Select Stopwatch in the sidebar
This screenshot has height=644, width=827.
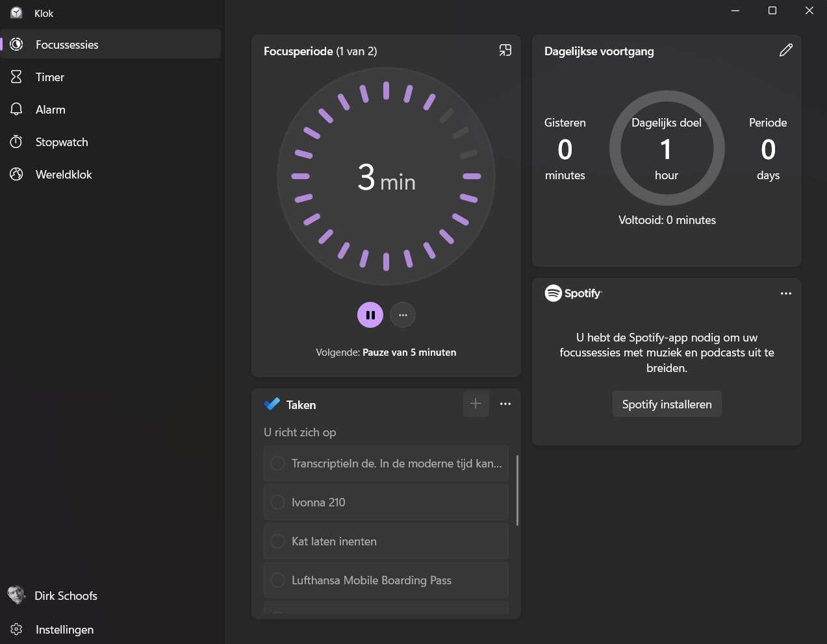[61, 142]
